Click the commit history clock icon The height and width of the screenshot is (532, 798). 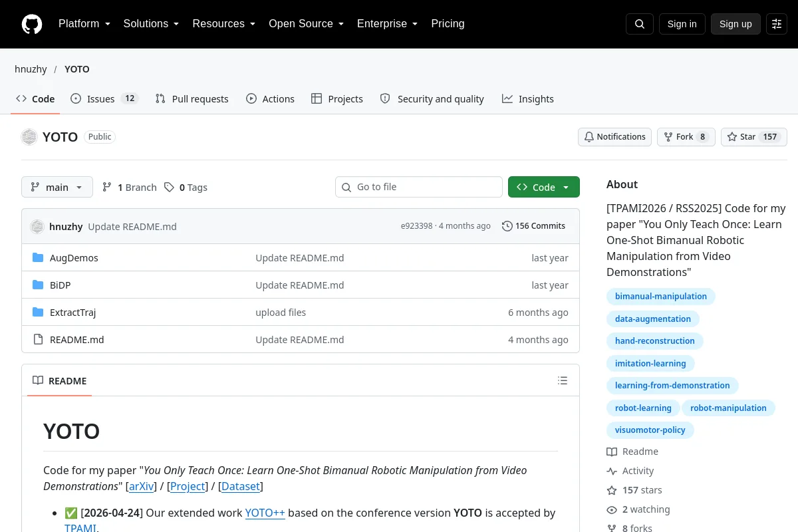(x=507, y=226)
